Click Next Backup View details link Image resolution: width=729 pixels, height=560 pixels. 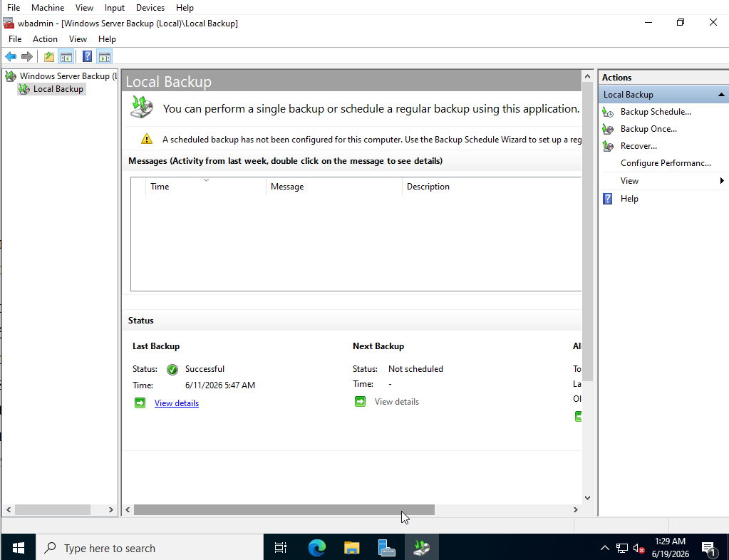(x=397, y=402)
